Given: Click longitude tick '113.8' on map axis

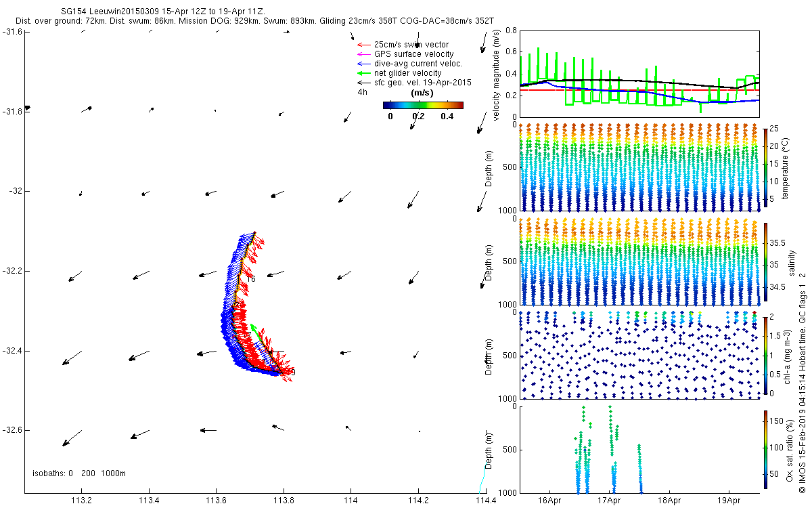Looking at the screenshot, I should pyautogui.click(x=284, y=501).
